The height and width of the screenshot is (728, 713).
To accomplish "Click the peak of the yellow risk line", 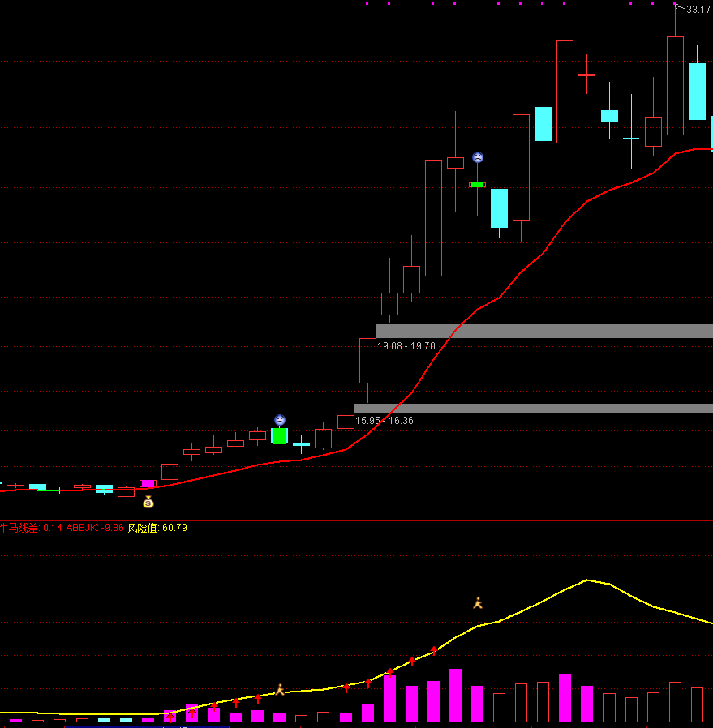I will coord(586,580).
